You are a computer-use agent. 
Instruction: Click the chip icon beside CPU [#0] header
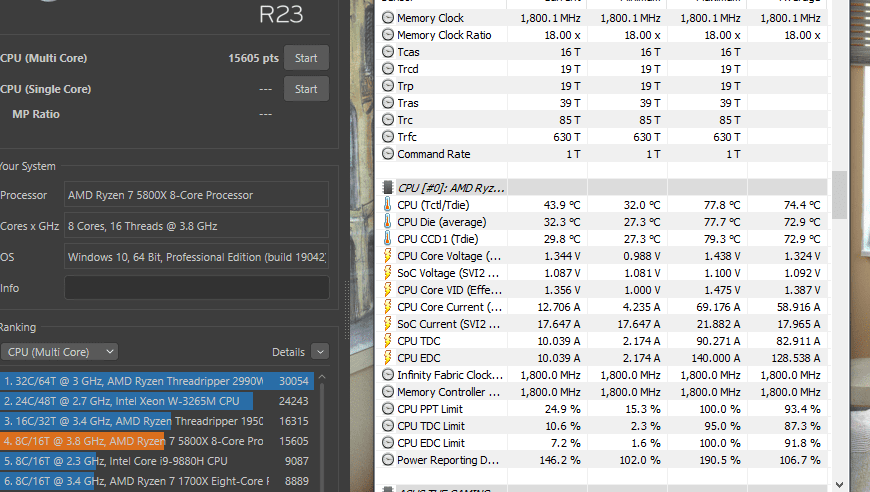(x=388, y=187)
